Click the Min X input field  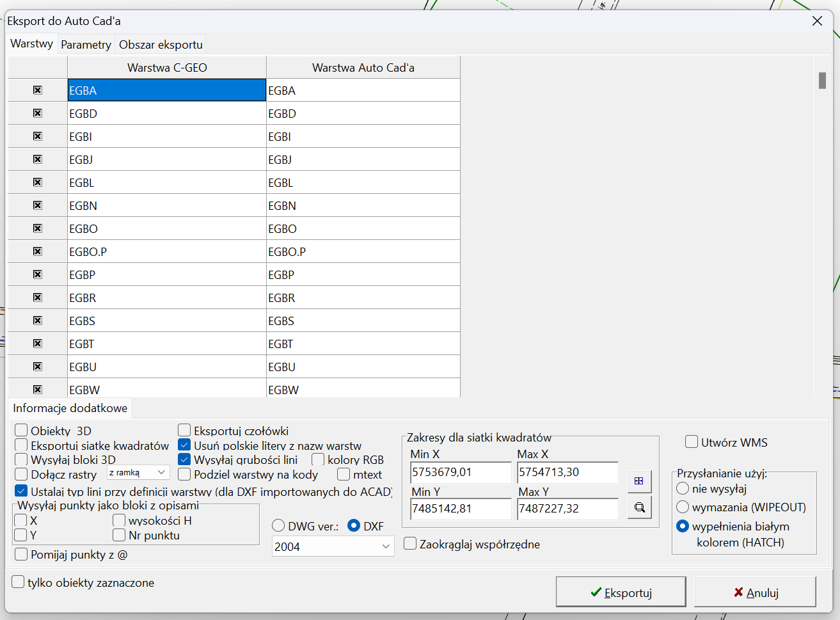click(x=461, y=472)
